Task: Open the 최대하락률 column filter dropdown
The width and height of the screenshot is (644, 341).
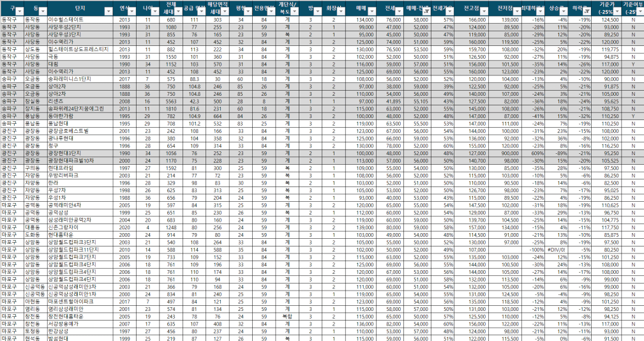Action: (x=542, y=11)
